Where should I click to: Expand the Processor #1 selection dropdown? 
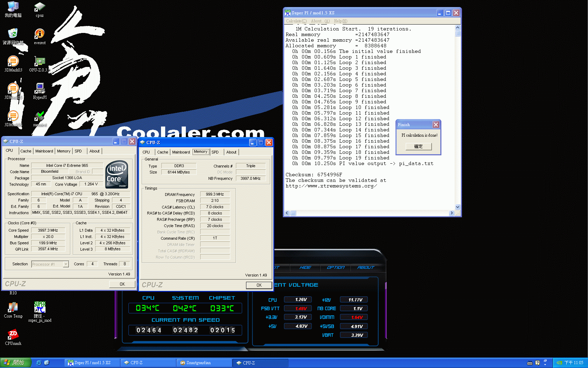66,264
